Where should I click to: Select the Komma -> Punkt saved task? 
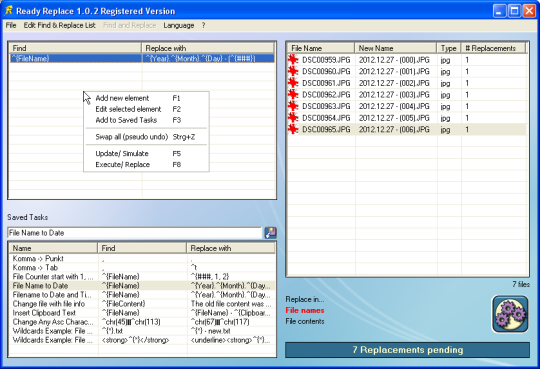(x=143, y=258)
